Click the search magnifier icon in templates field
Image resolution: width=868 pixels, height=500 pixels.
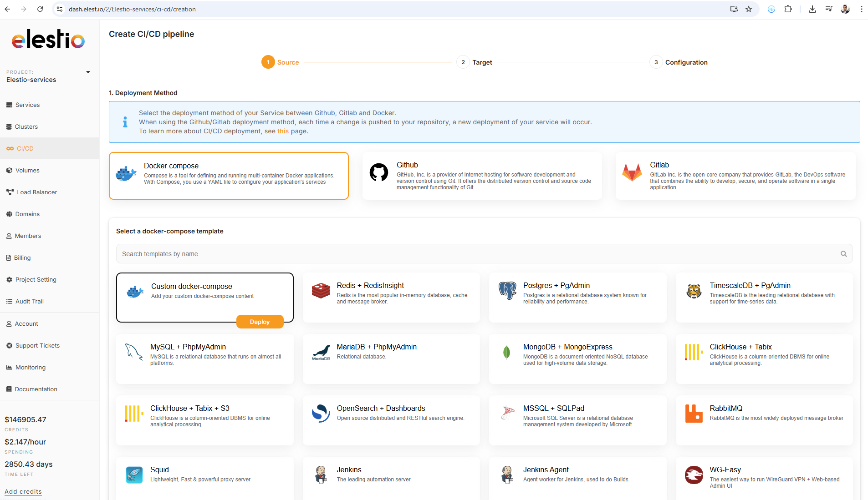tap(843, 254)
